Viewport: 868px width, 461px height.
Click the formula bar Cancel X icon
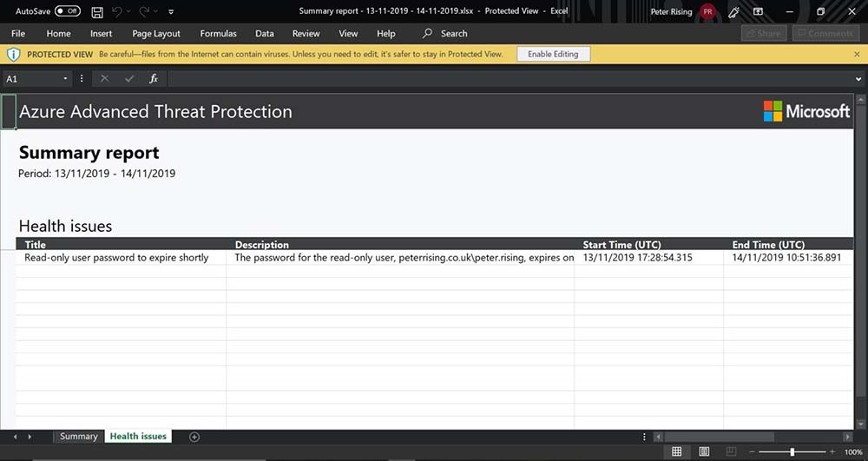104,79
